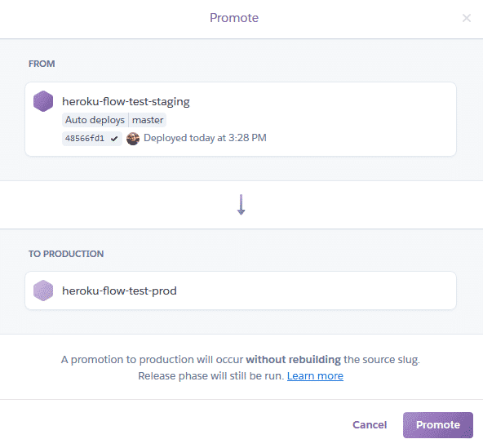Click the Auto deploys badge
The height and width of the screenshot is (448, 483).
pyautogui.click(x=95, y=120)
